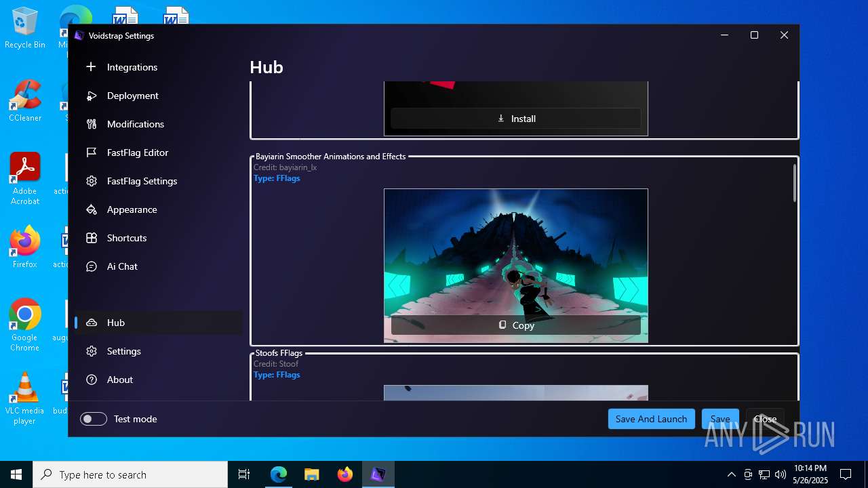
Task: Open the About page
Action: tap(158, 380)
